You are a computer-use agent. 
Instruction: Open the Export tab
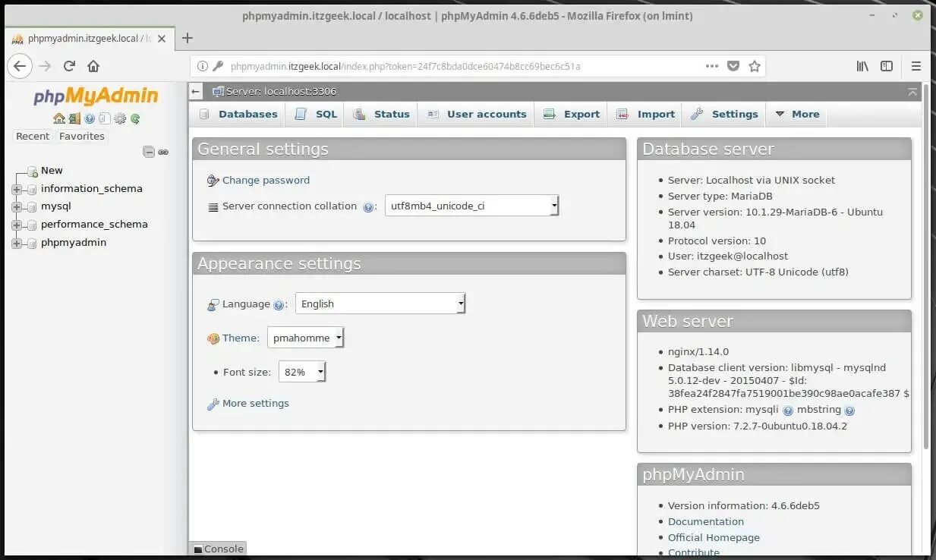[572, 114]
